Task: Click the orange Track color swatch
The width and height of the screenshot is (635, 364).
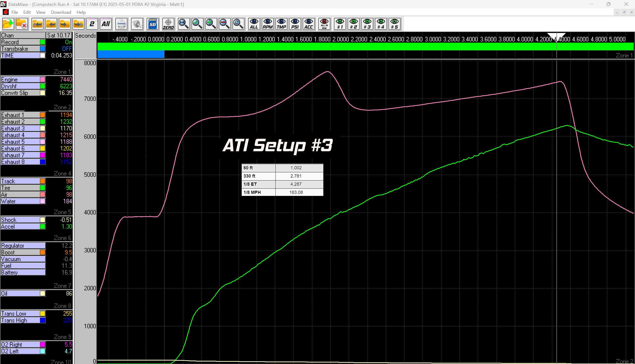Action: (x=43, y=181)
